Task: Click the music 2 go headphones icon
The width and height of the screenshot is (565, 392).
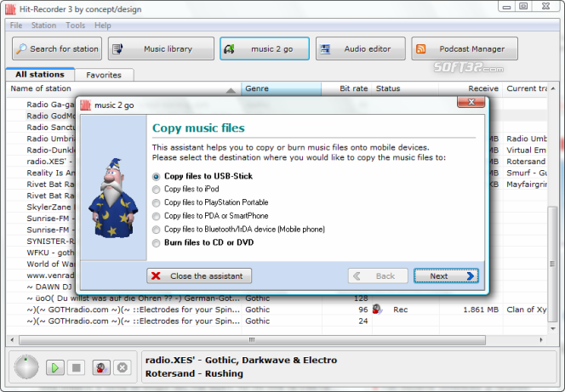Action: coord(229,48)
